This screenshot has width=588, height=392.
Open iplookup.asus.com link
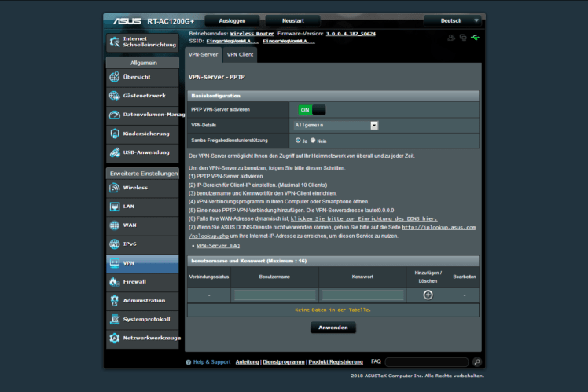(x=439, y=228)
